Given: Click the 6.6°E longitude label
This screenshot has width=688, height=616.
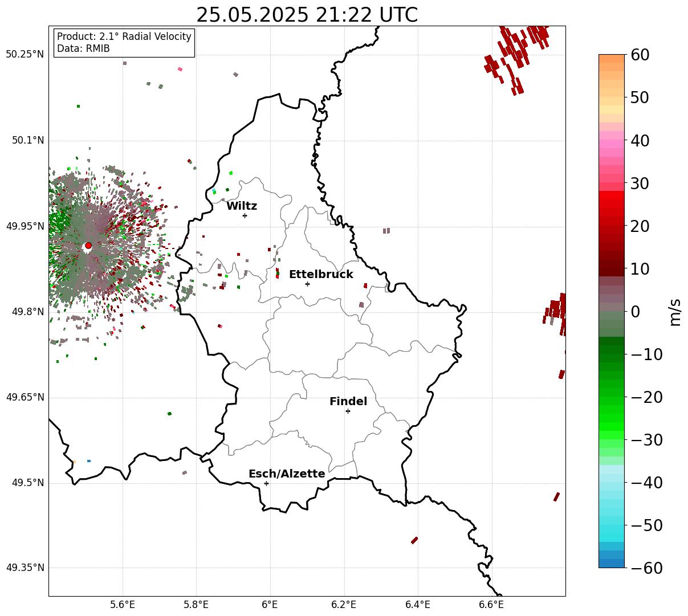Looking at the screenshot, I should pyautogui.click(x=491, y=605).
